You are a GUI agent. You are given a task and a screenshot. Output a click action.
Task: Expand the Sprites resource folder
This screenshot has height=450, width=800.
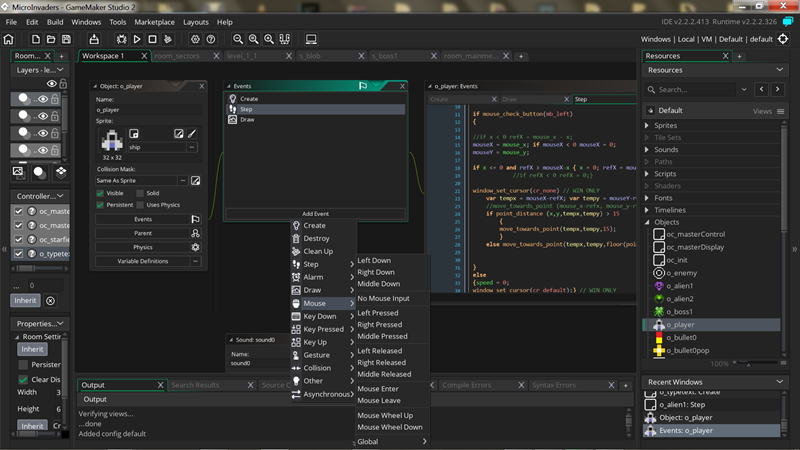[647, 126]
